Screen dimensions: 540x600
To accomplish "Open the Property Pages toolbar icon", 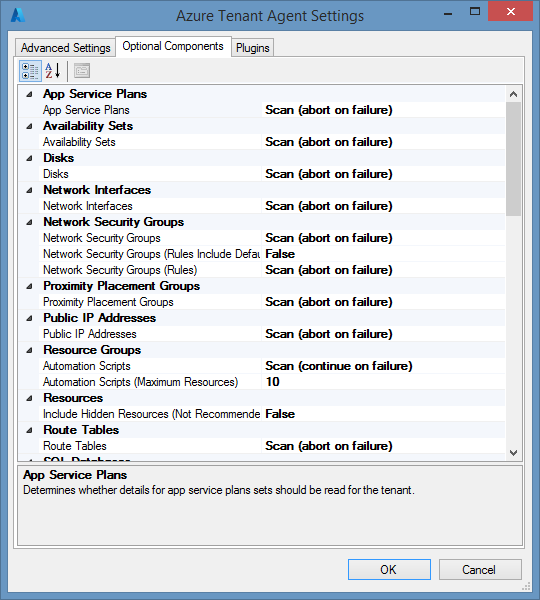I will pos(82,71).
